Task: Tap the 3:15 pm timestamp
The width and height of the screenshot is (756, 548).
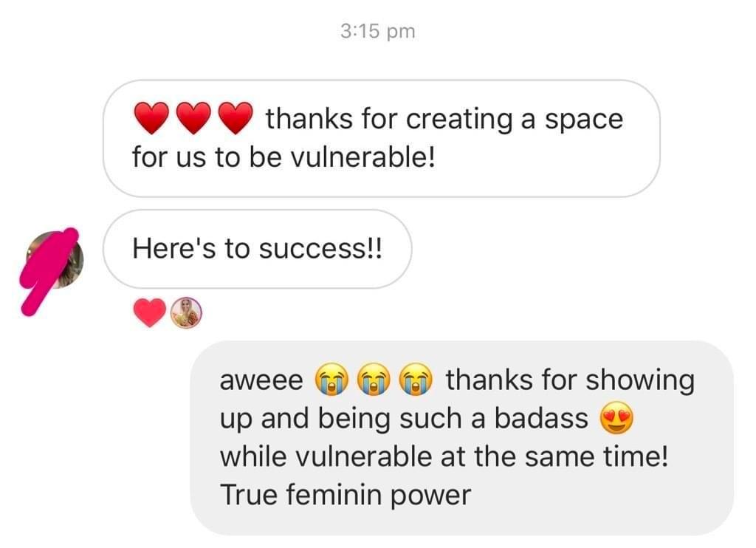Action: pyautogui.click(x=377, y=31)
